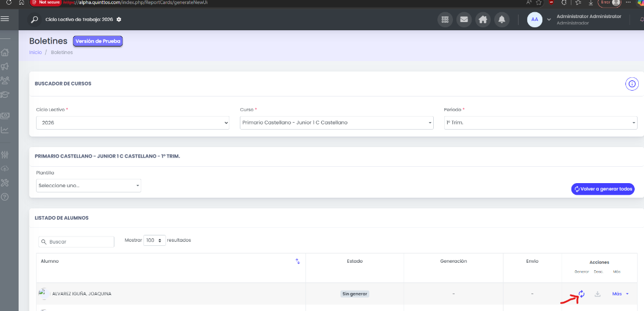Screen dimensions: 644x311
Task: Open the Plantilla Seleccione uno dropdown
Action: [89, 185]
